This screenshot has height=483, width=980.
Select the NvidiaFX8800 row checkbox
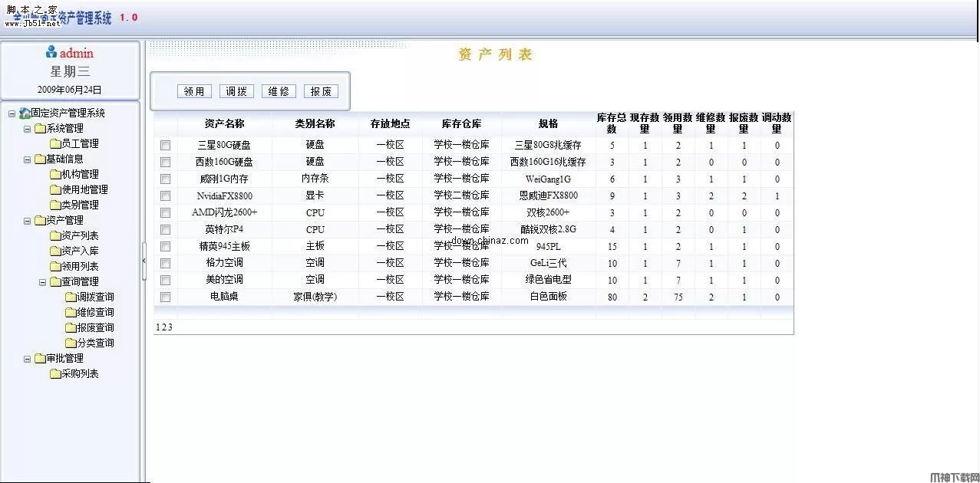click(x=165, y=195)
